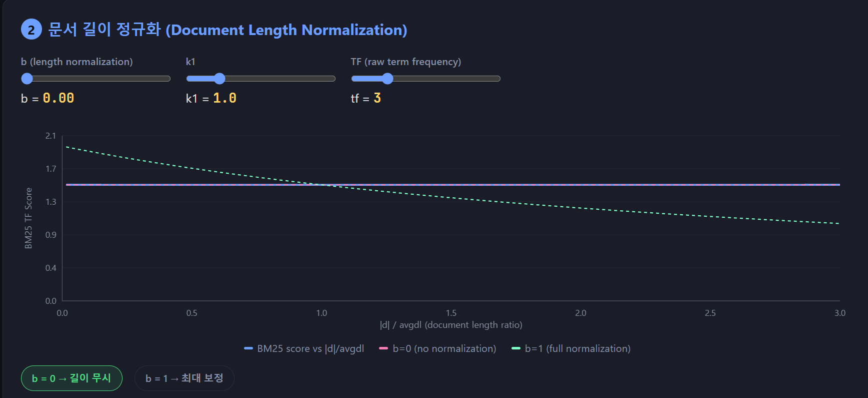The height and width of the screenshot is (398, 868).
Task: Click the blue number 2 section badge
Action: (x=31, y=30)
